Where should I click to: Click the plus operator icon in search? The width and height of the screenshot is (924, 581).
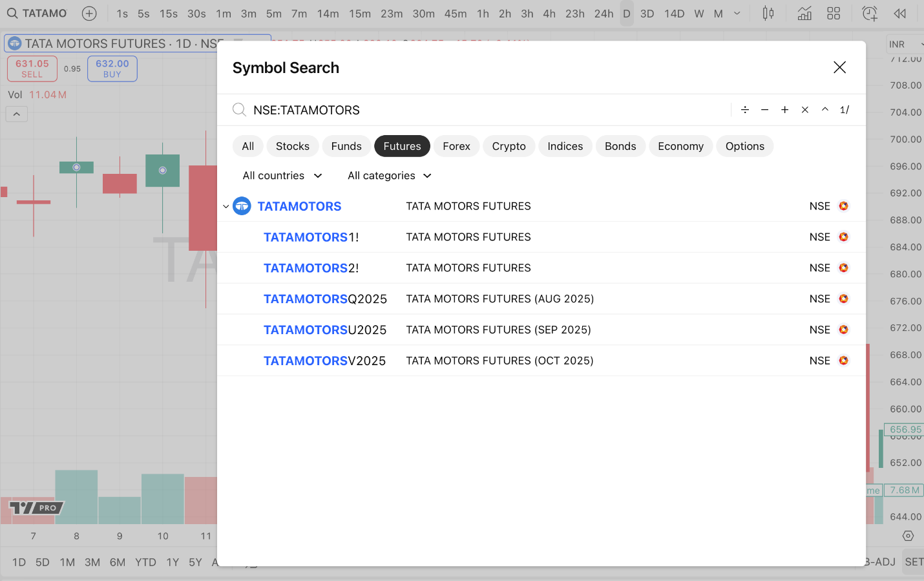point(785,110)
